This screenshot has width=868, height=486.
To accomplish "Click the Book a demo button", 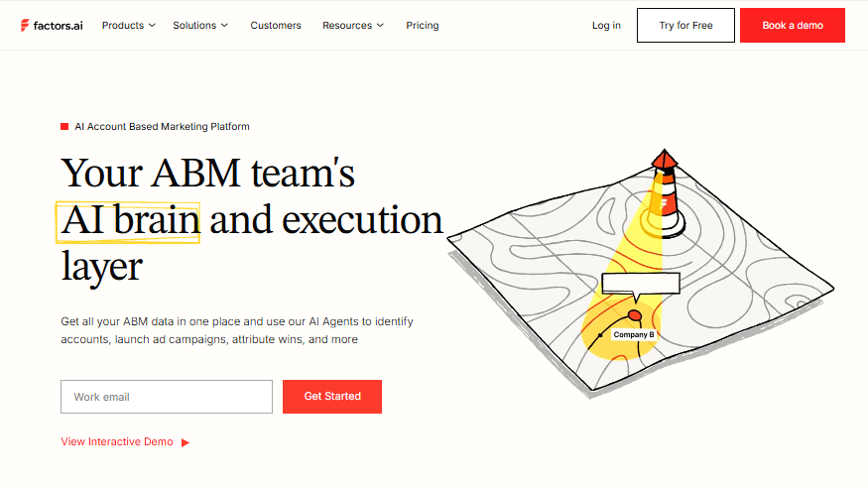I will point(793,26).
